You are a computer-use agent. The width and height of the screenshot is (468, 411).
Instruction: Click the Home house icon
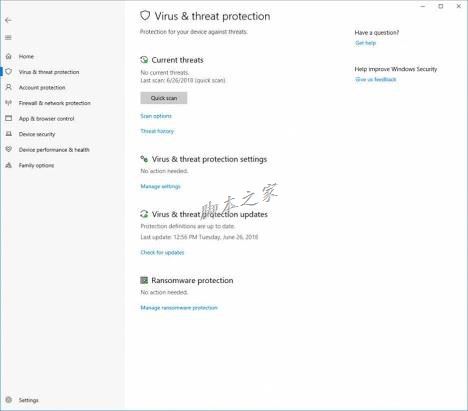pyautogui.click(x=9, y=56)
